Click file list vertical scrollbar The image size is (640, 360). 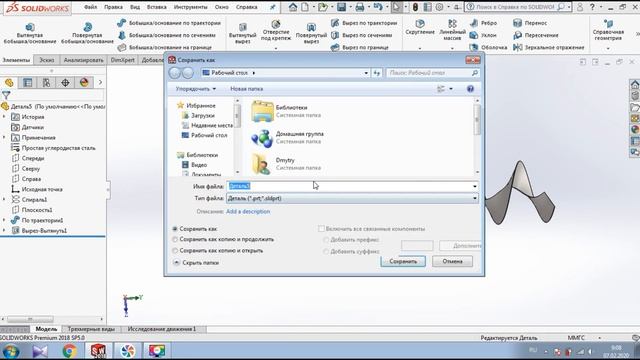point(477,136)
